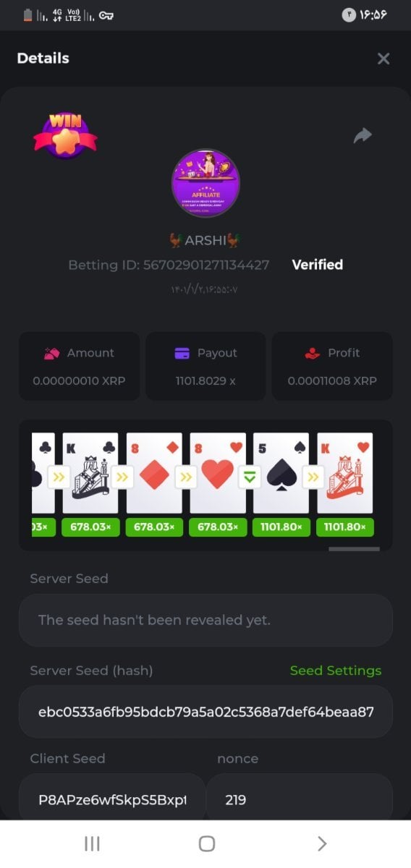Image resolution: width=411 pixels, height=868 pixels.
Task: Tap the Amount chip icon
Action: tap(51, 353)
